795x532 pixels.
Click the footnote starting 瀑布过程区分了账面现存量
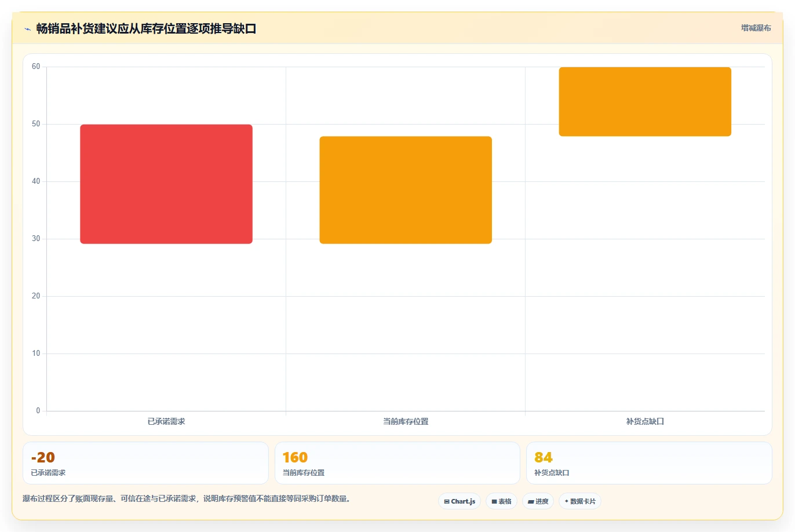pyautogui.click(x=187, y=498)
